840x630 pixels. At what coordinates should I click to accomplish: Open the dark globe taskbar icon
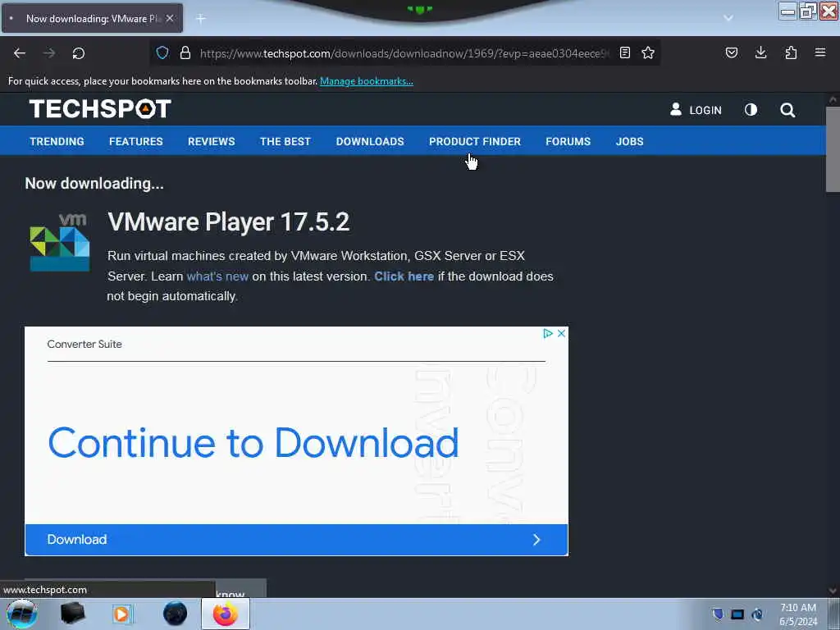coord(176,614)
